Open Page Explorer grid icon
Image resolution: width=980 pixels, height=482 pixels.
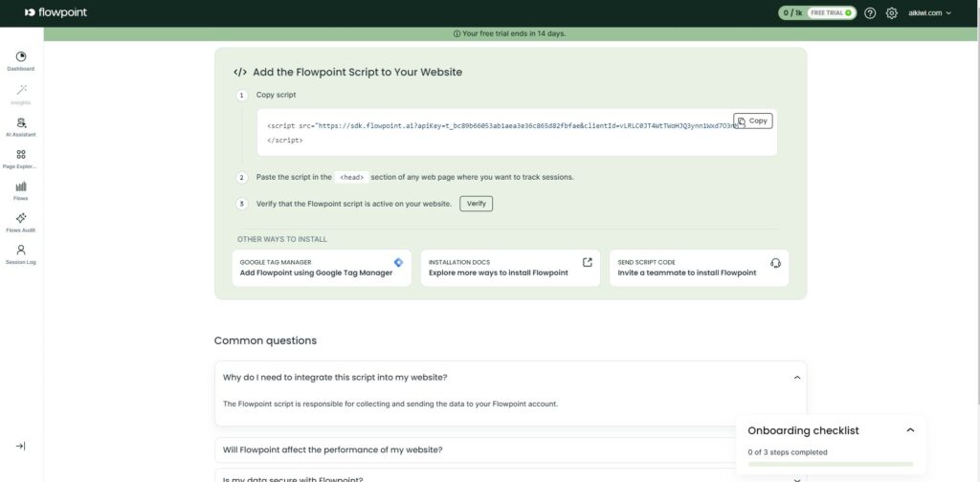(x=21, y=154)
